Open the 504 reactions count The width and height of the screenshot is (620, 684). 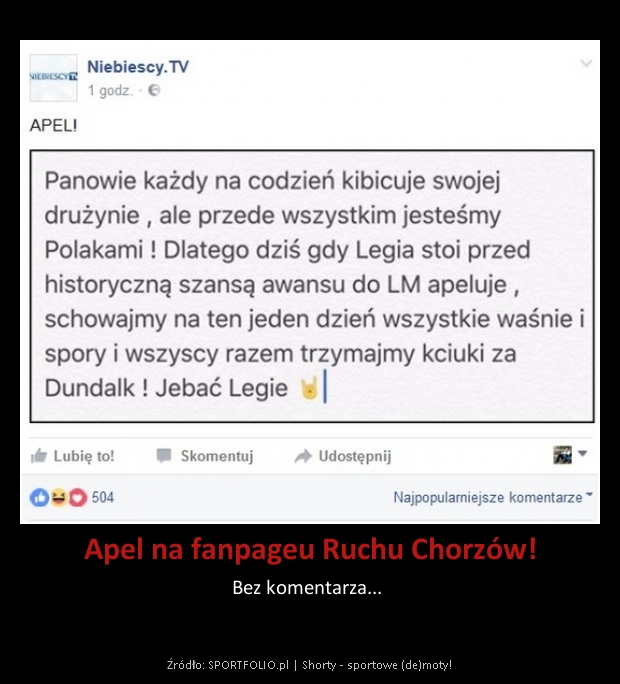point(103,497)
